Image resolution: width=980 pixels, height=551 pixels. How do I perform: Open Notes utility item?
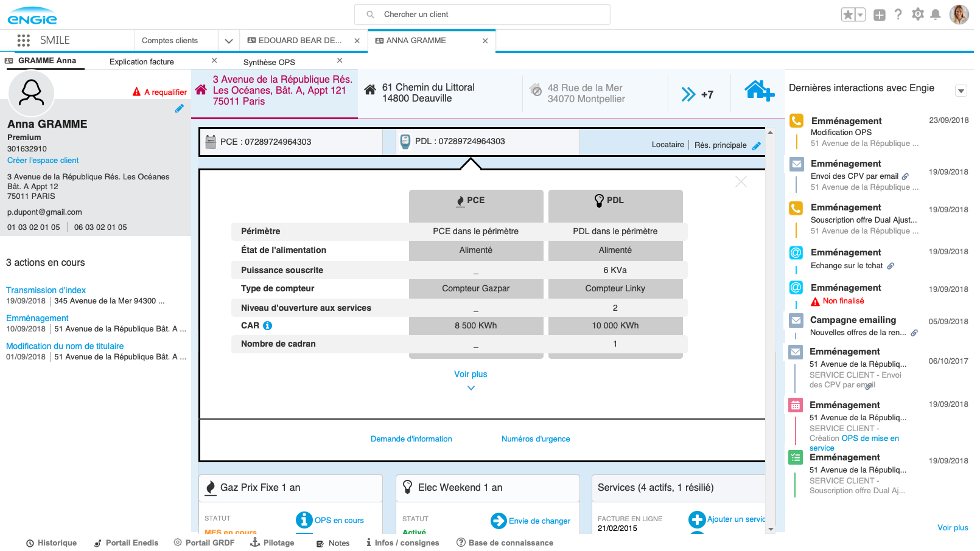pyautogui.click(x=333, y=543)
